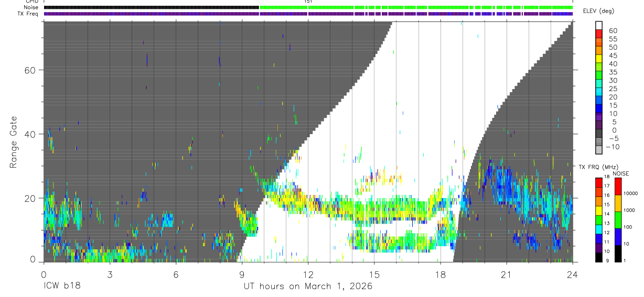The height and width of the screenshot is (297, 644).
Task: Click the "UT hours on March 1, 2026" label
Action: [x=308, y=287]
